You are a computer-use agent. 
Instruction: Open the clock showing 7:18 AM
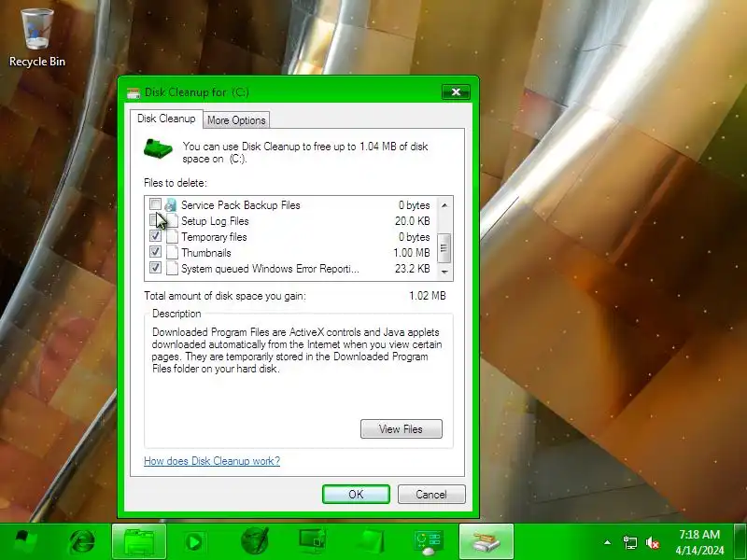click(699, 542)
